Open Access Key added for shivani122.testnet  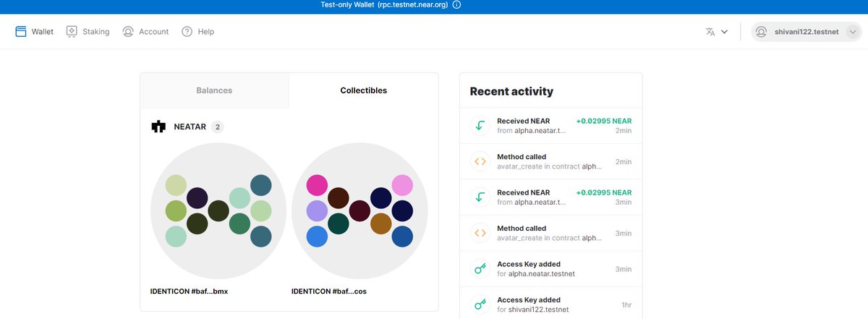pyautogui.click(x=550, y=304)
